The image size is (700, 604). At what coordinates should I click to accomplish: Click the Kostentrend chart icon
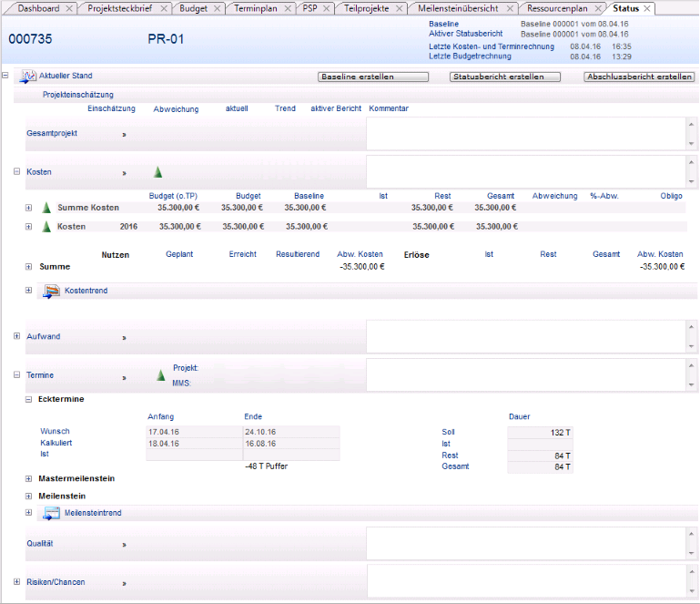51,292
